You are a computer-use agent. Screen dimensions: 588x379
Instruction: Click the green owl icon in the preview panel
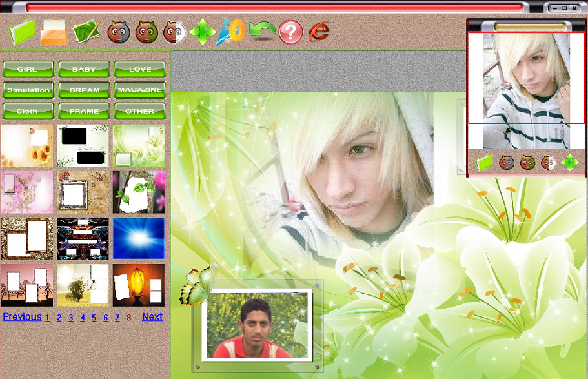527,163
